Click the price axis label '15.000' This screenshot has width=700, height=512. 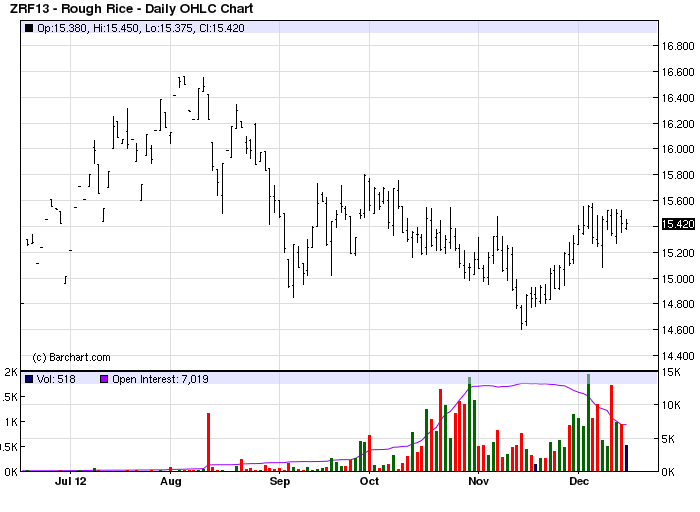coord(678,279)
